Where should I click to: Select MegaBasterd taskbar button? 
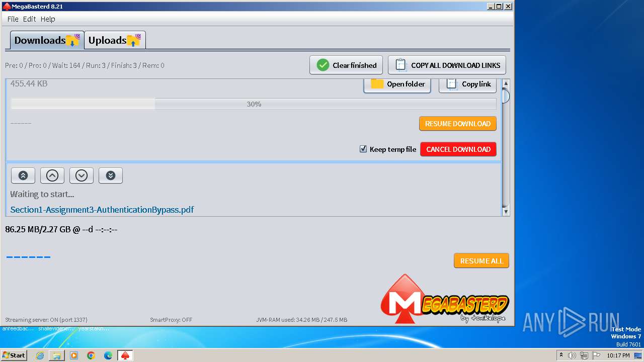pyautogui.click(x=125, y=355)
